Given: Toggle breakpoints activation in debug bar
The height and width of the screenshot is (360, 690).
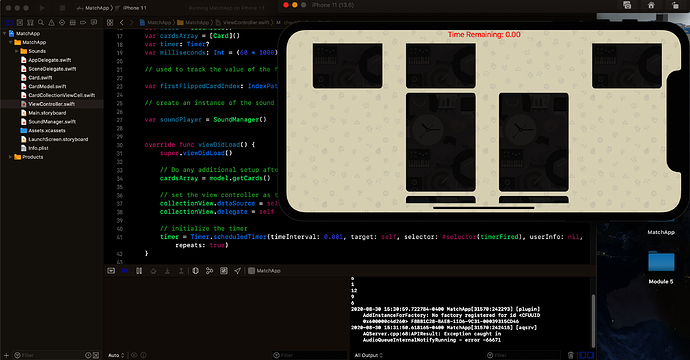Looking at the screenshot, I should tap(125, 271).
